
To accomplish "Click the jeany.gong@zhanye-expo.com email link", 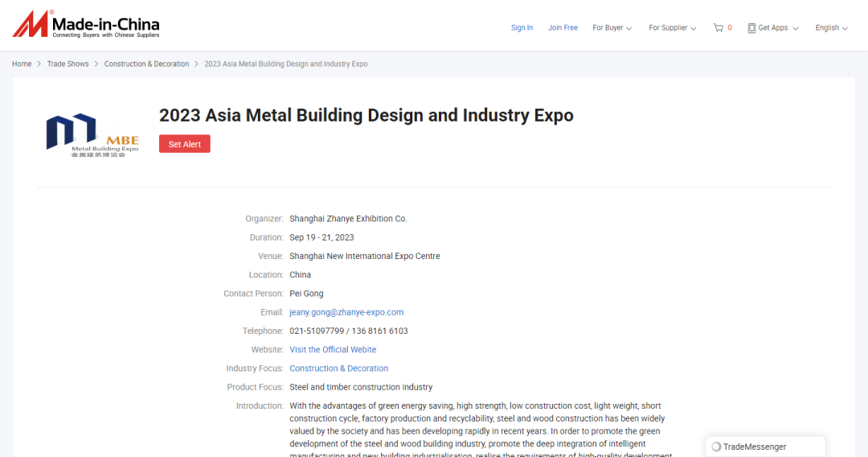I will [346, 312].
